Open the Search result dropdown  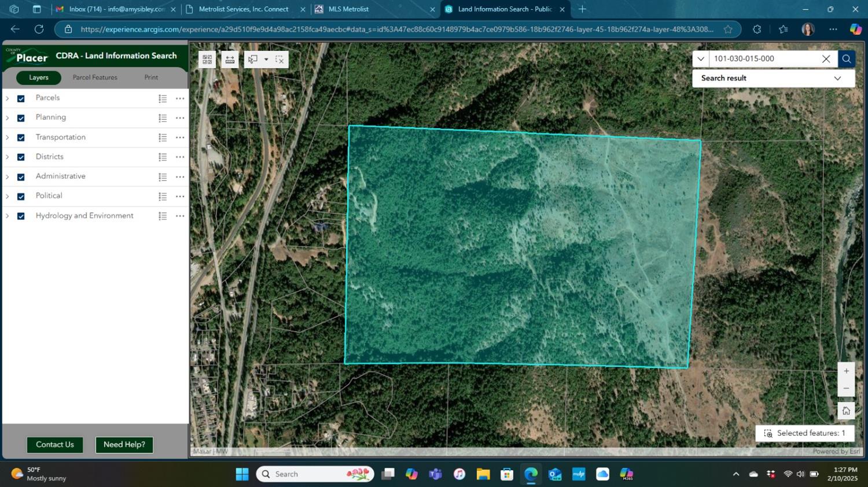click(x=837, y=78)
